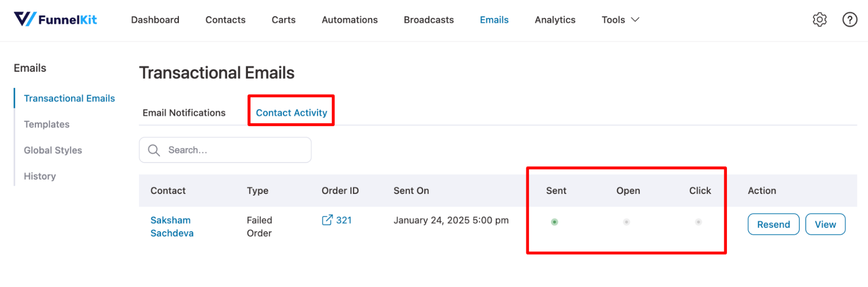Open the Contacts menu item
The image size is (868, 287).
click(225, 20)
